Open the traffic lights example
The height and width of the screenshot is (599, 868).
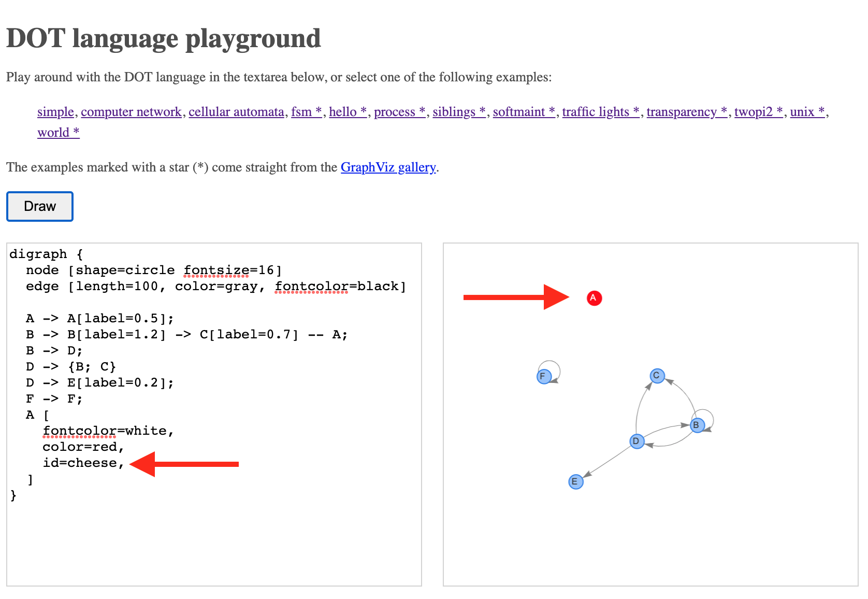click(600, 111)
